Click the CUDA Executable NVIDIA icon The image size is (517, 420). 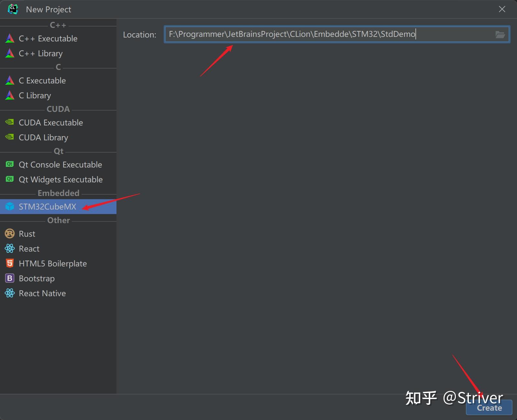pyautogui.click(x=10, y=122)
